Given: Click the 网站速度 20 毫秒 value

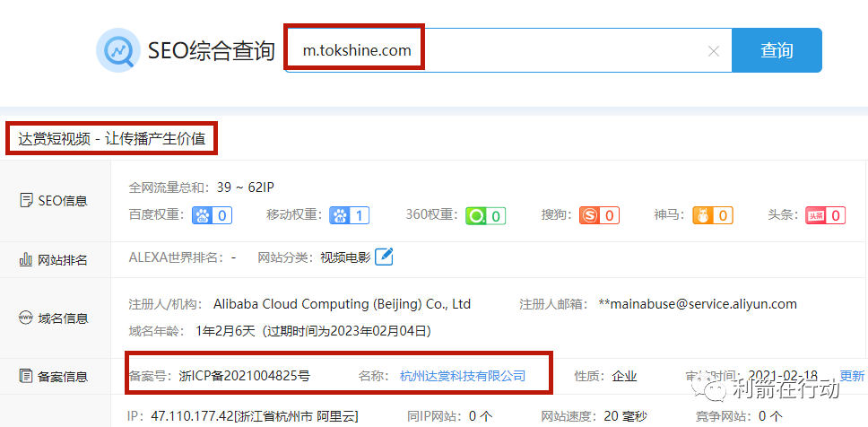Looking at the screenshot, I should click(x=626, y=416).
